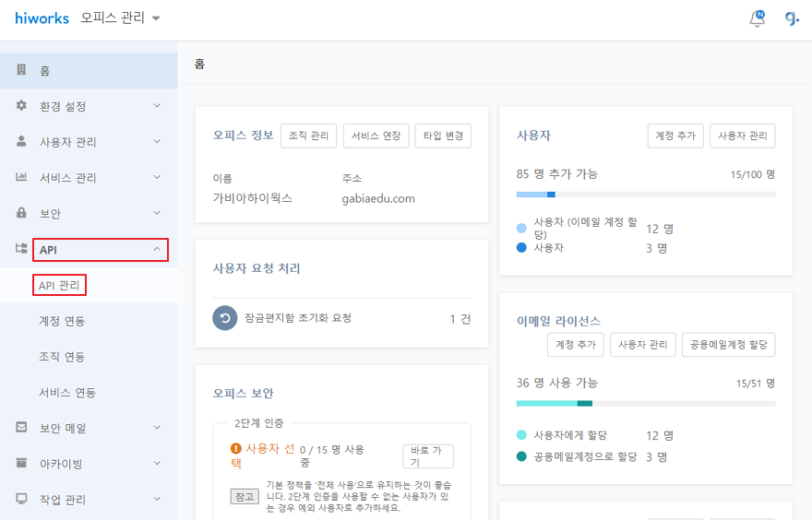
Task: Click the archive box icon for 아카이빙
Action: 21,463
